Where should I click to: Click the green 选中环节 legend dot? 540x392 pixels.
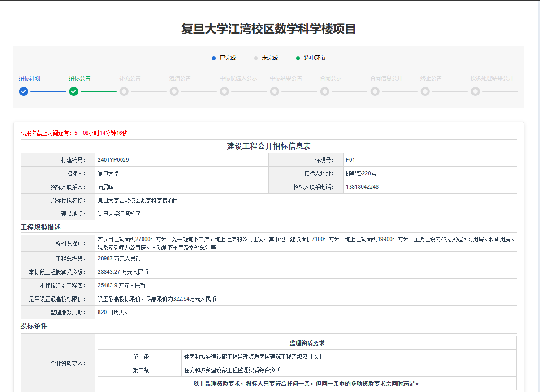click(298, 58)
